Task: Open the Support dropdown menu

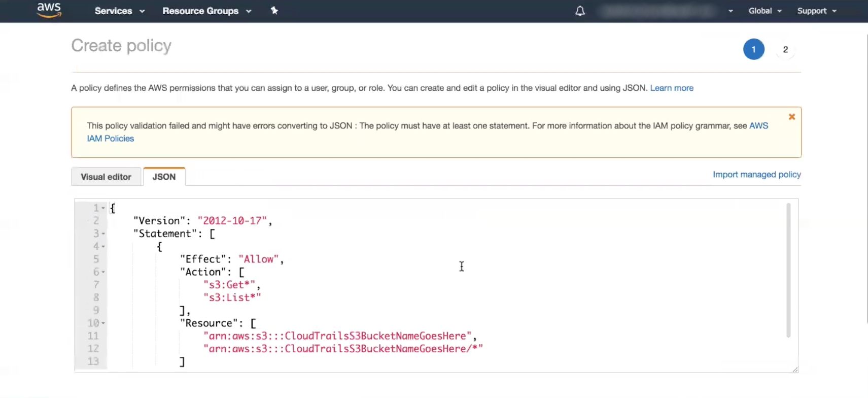Action: (x=817, y=11)
